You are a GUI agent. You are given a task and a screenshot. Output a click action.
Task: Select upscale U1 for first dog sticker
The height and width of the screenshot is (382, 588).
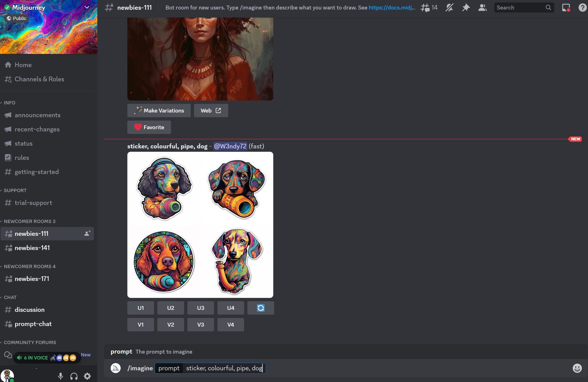coord(141,308)
